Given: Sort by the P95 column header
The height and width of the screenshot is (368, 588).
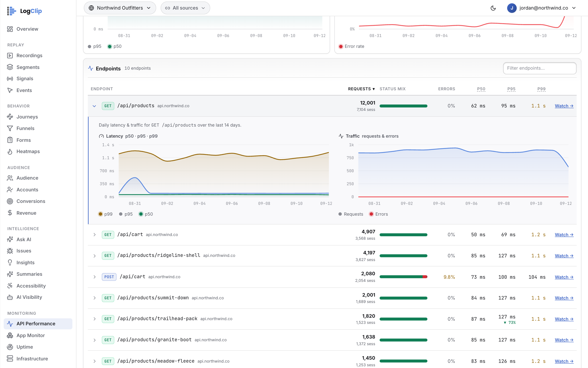Looking at the screenshot, I should [511, 89].
